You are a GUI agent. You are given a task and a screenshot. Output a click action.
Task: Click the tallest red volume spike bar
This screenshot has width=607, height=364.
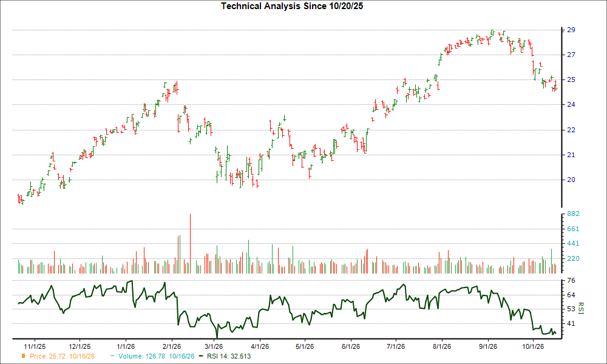point(190,244)
